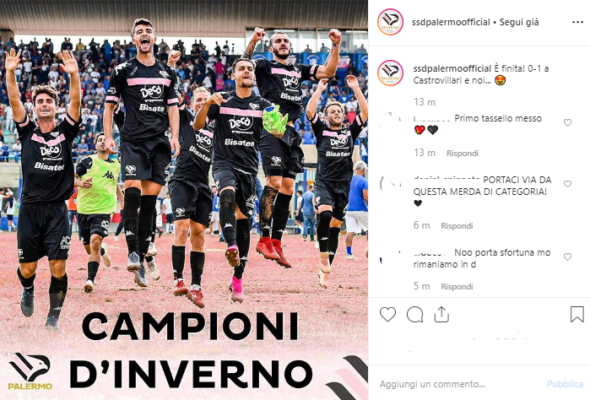
Task: Open the profile avatar beside the caption
Action: pos(390,73)
